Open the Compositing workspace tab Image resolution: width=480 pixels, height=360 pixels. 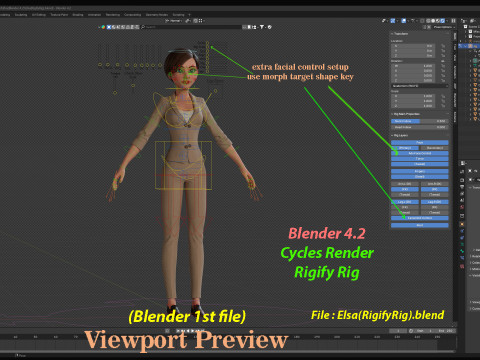click(132, 15)
